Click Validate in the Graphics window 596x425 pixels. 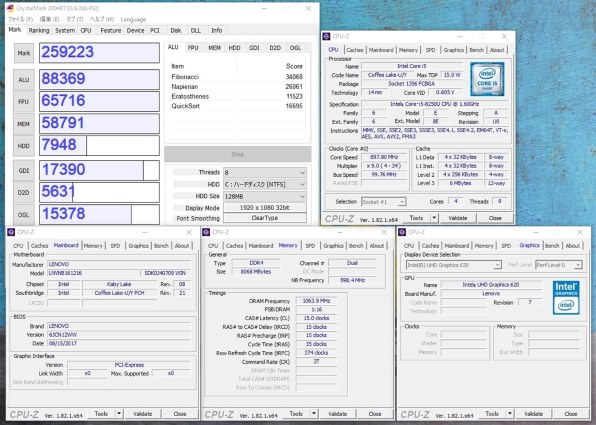point(533,414)
